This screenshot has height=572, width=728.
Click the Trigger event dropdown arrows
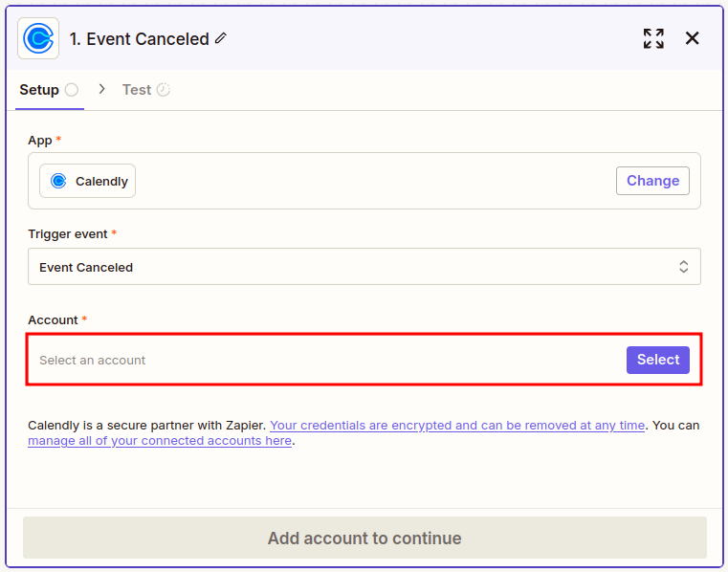coord(683,267)
